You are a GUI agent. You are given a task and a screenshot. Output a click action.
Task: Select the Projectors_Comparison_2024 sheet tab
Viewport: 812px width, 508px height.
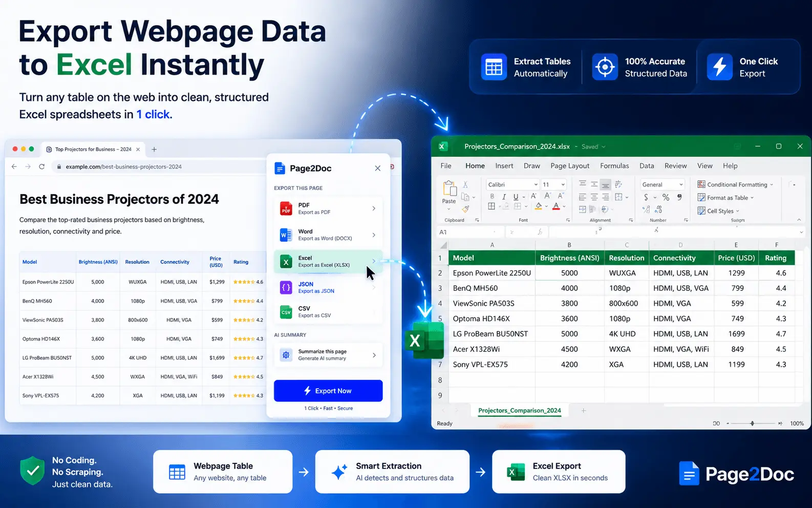click(520, 411)
